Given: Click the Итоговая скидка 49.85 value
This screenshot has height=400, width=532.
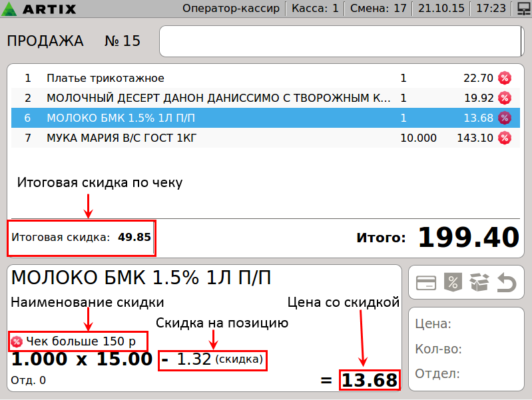Looking at the screenshot, I should point(134,237).
